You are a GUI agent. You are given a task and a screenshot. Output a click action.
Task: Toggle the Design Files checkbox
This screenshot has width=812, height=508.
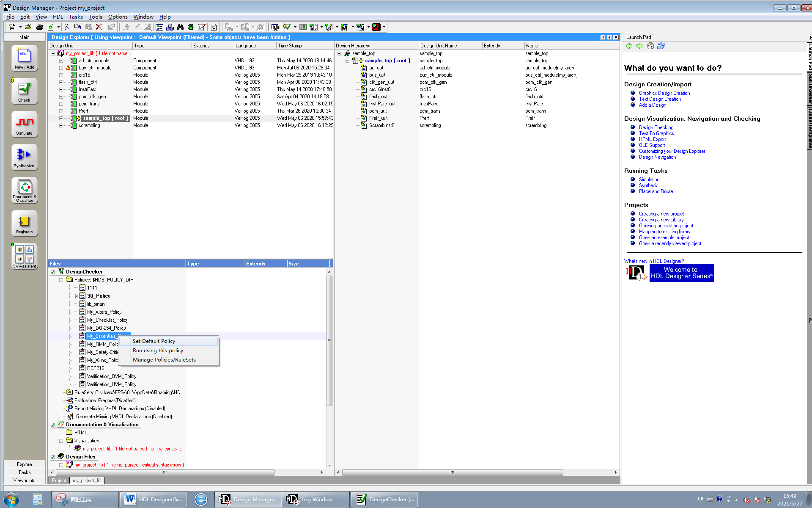(53, 457)
